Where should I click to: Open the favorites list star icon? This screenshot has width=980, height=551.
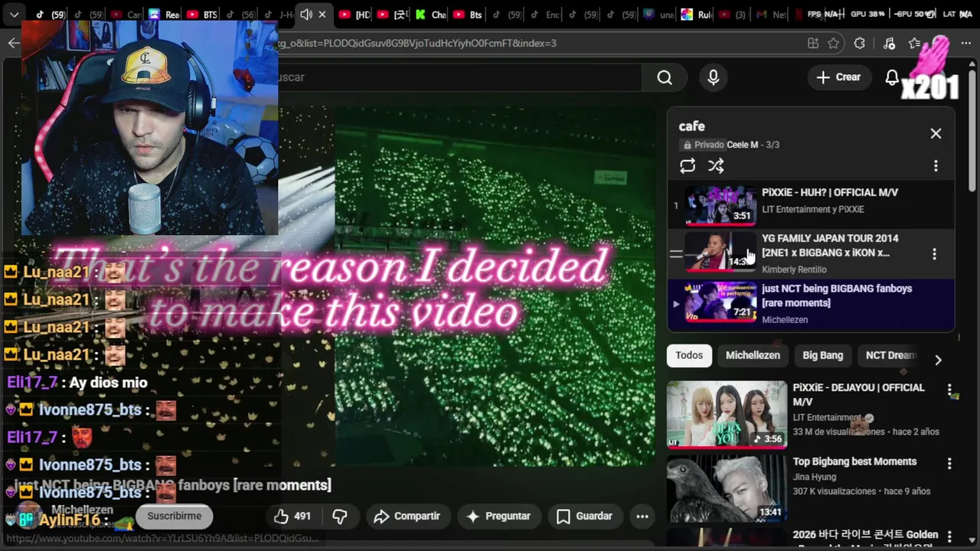tap(914, 43)
